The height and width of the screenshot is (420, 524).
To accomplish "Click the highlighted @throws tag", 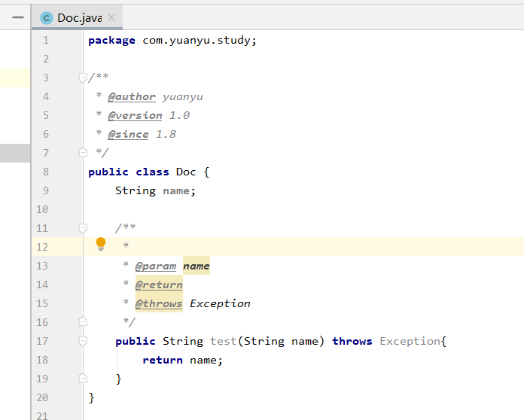I will 159,303.
